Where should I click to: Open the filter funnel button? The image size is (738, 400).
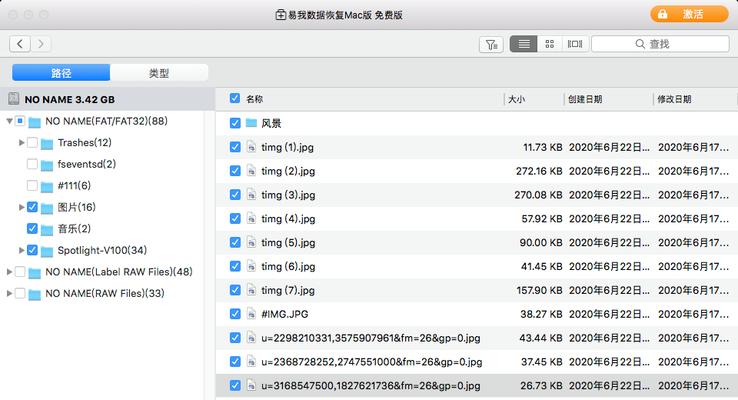491,44
